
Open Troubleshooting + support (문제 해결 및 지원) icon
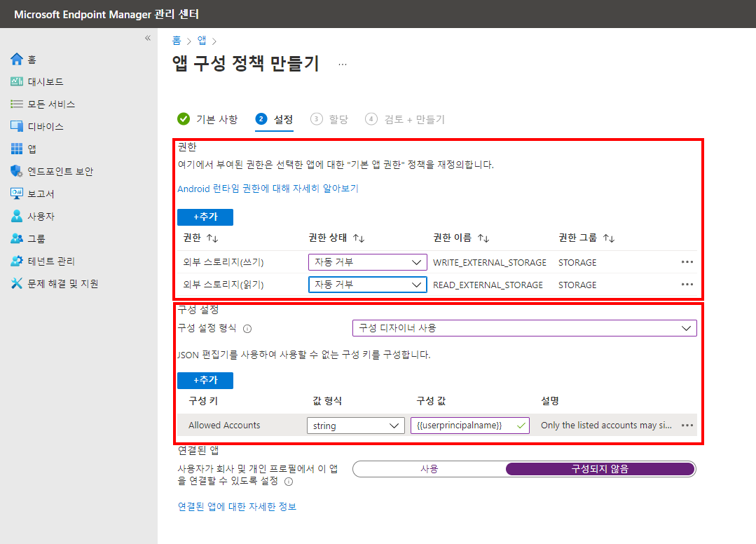click(17, 283)
